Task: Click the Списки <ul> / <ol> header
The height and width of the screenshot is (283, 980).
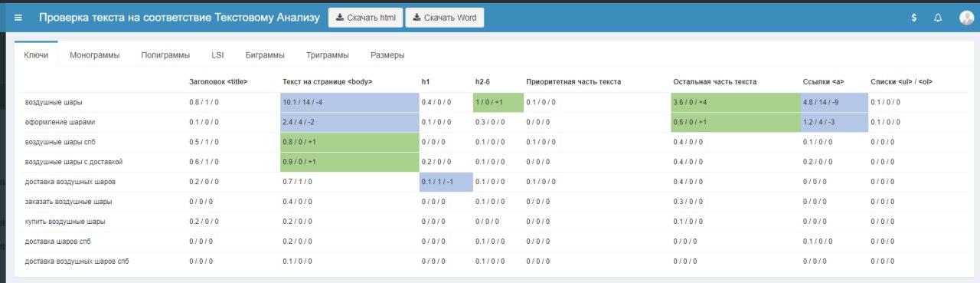Action: 901,81
